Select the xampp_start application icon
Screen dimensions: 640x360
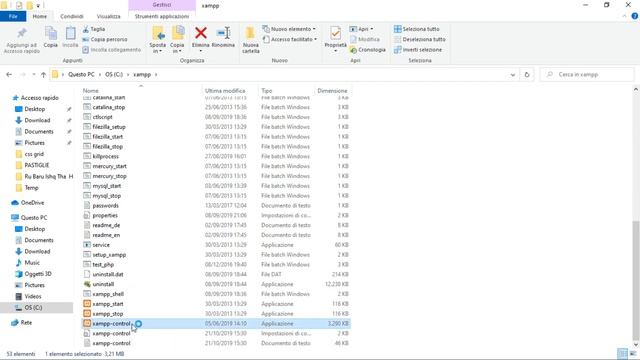87,304
